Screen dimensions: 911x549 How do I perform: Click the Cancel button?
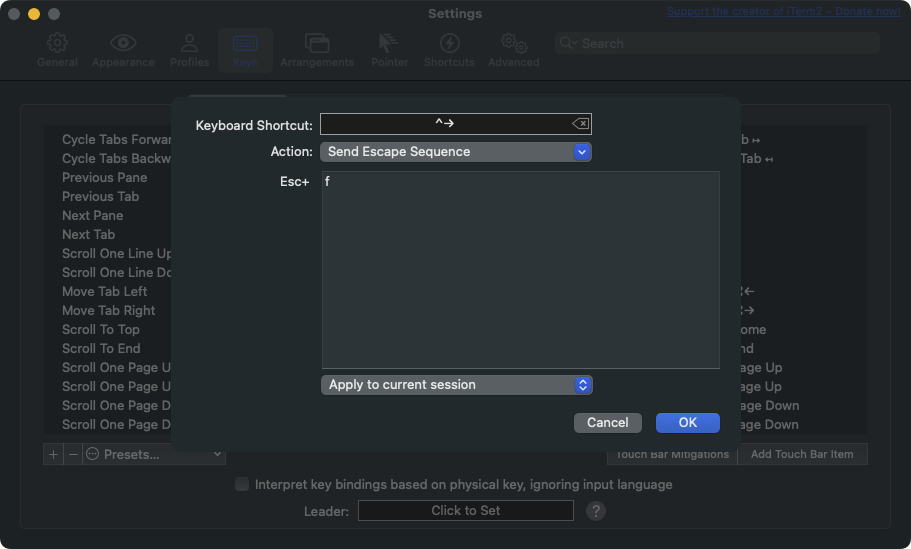coord(608,422)
